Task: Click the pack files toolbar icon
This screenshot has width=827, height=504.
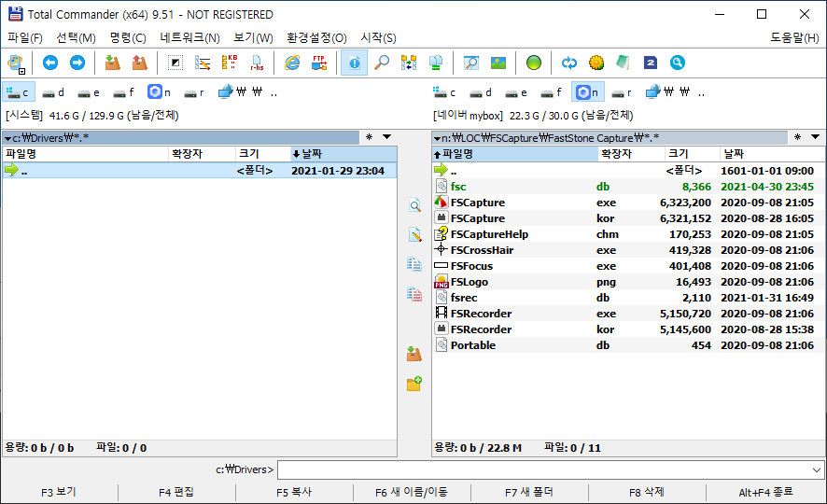Action: tap(112, 63)
